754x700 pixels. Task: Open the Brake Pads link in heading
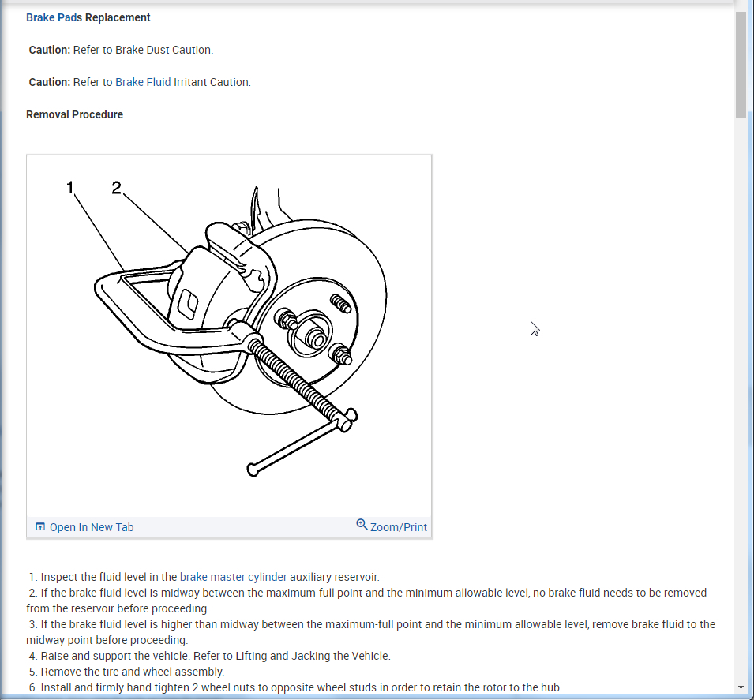54,17
